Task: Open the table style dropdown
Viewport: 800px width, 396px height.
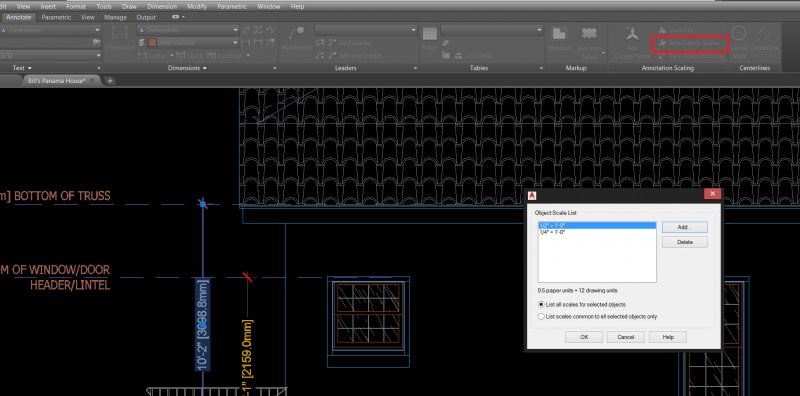Action: click(x=540, y=30)
